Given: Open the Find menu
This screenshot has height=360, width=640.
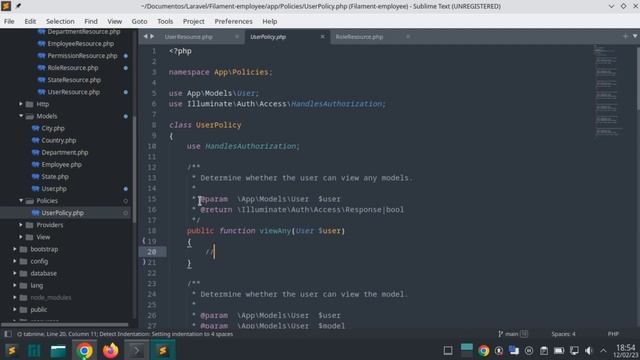Looking at the screenshot, I should click(x=91, y=21).
